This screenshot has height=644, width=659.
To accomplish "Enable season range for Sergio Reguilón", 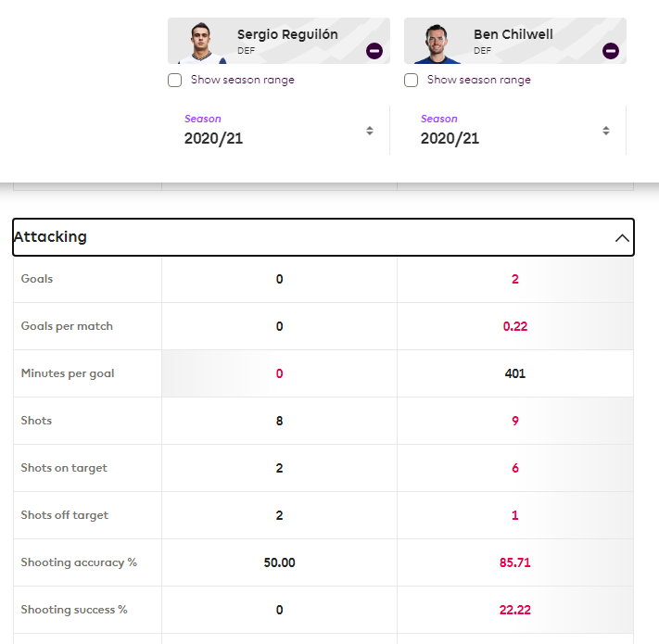I will tap(175, 81).
